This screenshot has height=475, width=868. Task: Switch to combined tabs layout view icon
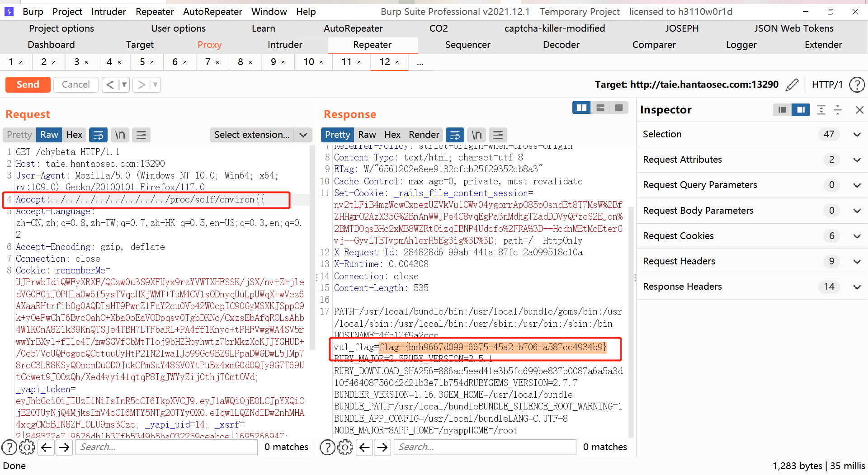(x=619, y=108)
